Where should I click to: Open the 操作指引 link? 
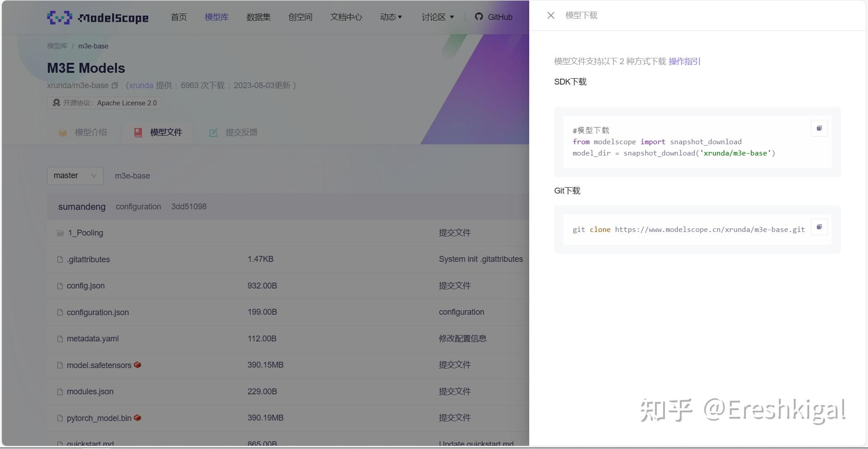[x=684, y=61]
